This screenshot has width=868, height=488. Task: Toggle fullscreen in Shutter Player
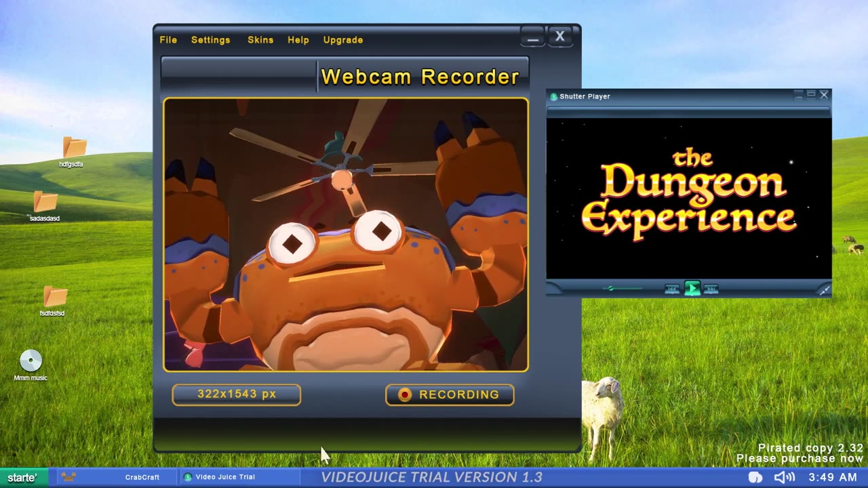coord(824,290)
